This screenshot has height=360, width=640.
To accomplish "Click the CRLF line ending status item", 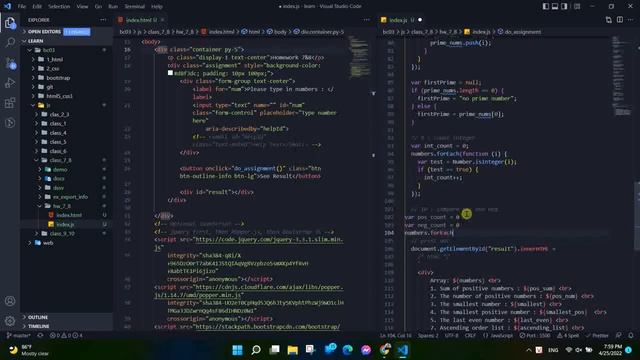I will 470,336.
